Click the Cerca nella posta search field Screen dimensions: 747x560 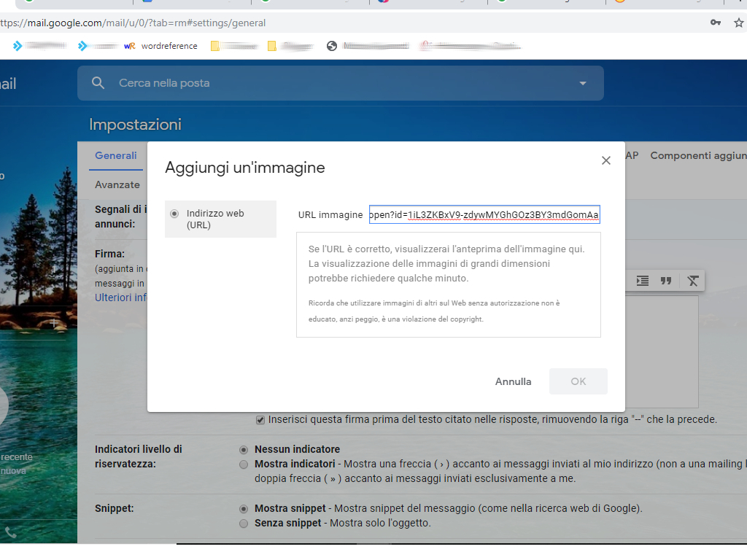pos(341,83)
